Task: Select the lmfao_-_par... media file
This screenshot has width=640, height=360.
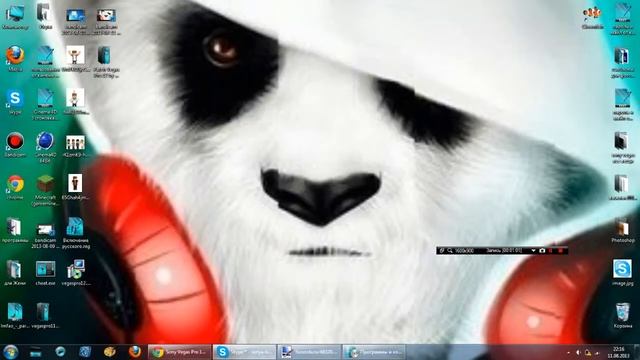Action: 15,316
